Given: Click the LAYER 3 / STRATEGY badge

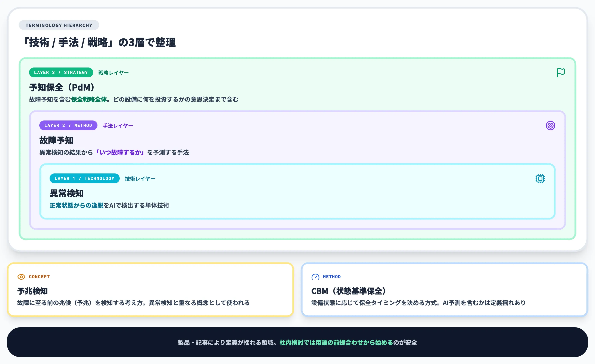Looking at the screenshot, I should click(x=61, y=72).
